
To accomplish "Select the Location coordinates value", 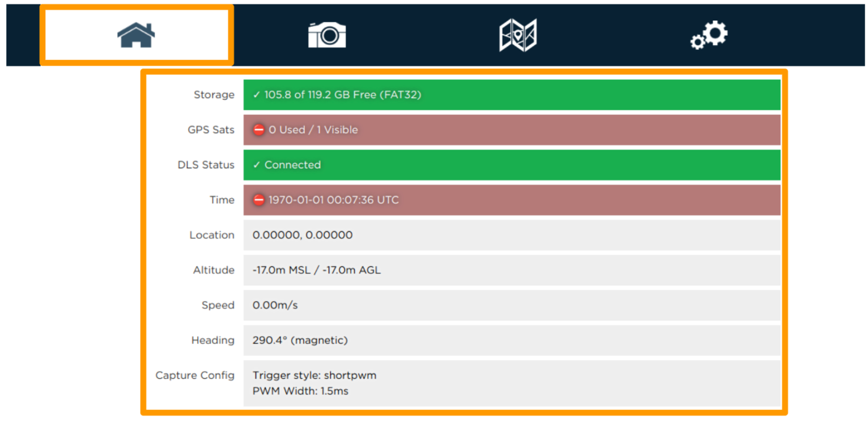I will 303,235.
